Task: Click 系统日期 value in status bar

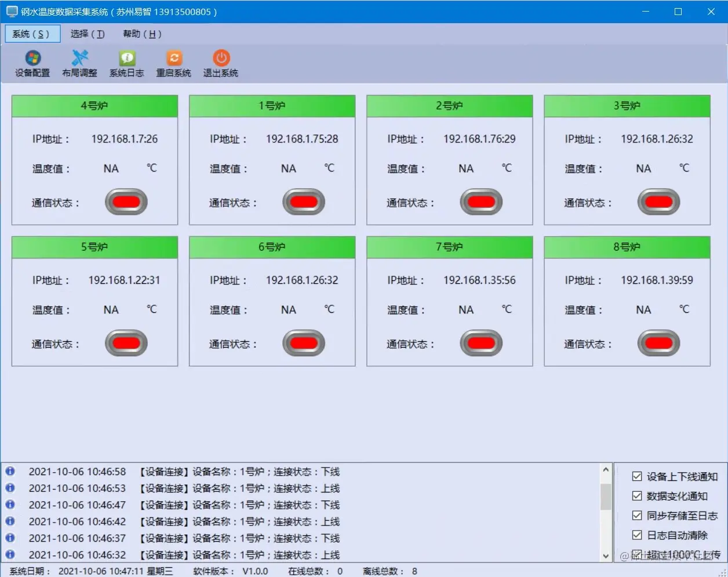Action: (115, 571)
